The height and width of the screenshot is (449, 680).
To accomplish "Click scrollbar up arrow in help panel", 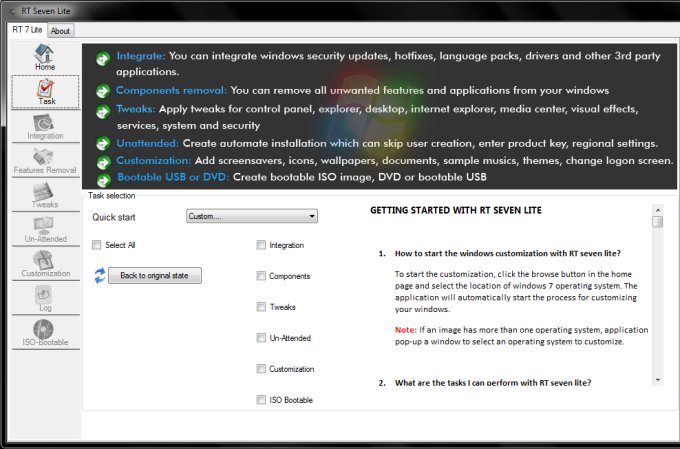I will (658, 210).
